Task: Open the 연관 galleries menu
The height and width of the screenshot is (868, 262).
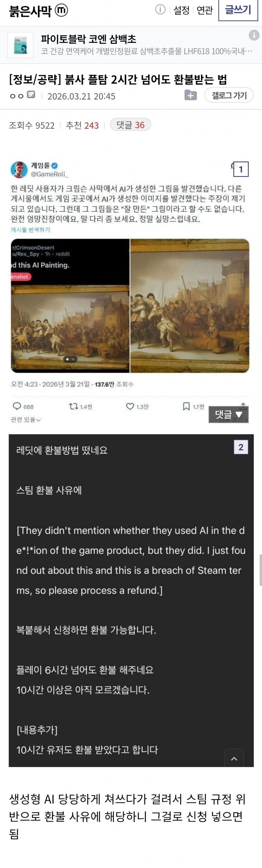Action: [x=204, y=10]
